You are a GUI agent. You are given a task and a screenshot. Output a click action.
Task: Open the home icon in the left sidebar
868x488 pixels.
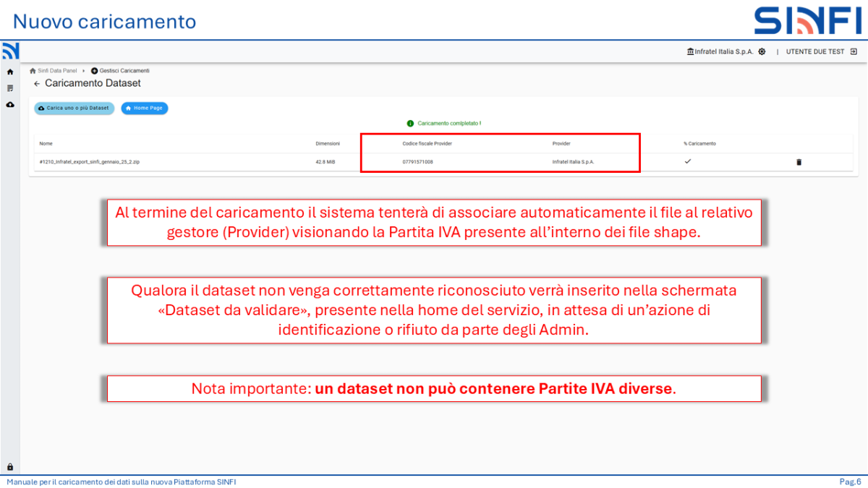(9, 72)
